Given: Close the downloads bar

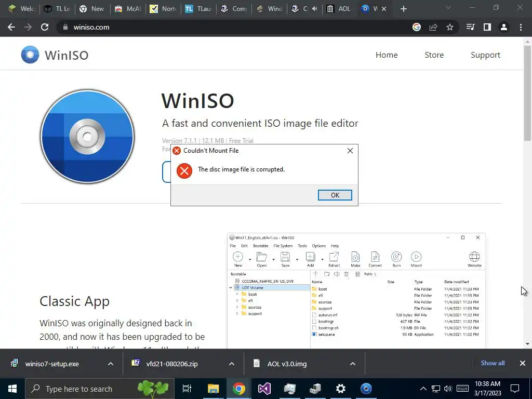Looking at the screenshot, I should (523, 363).
